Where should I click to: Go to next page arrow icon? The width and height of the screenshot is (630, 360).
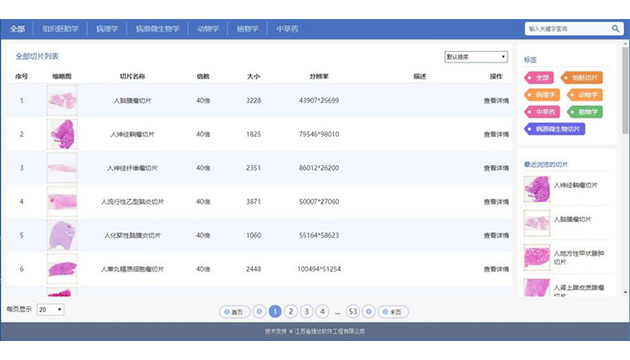click(368, 311)
